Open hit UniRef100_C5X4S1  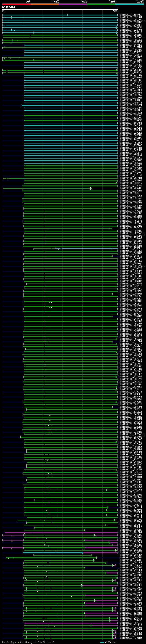coord(131,27)
